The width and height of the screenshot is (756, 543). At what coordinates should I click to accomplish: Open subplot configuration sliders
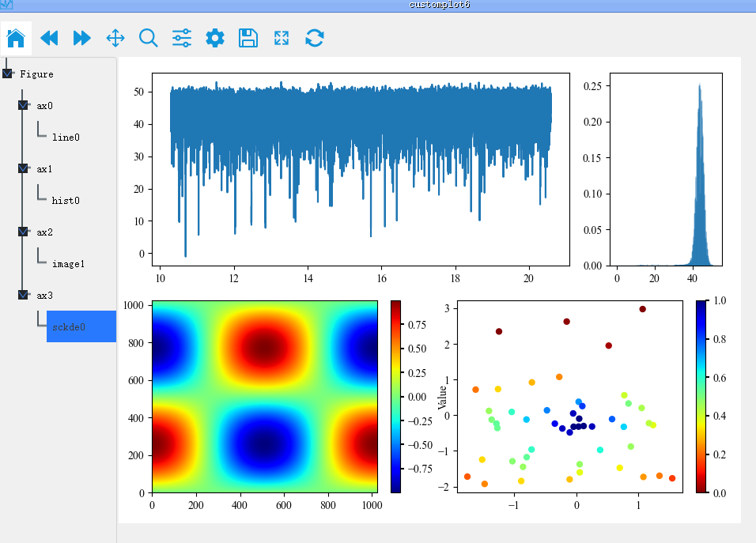click(182, 38)
